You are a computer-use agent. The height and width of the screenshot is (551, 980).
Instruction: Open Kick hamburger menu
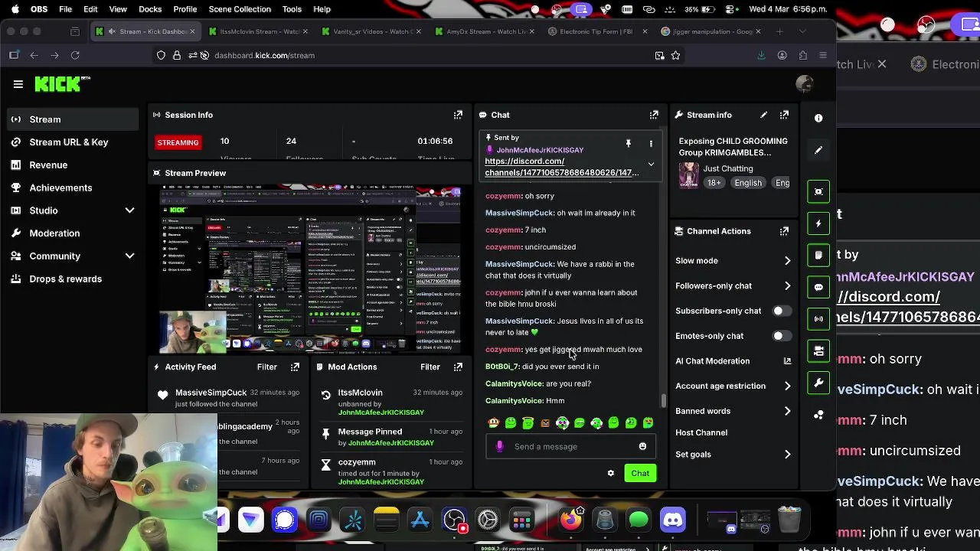(18, 84)
